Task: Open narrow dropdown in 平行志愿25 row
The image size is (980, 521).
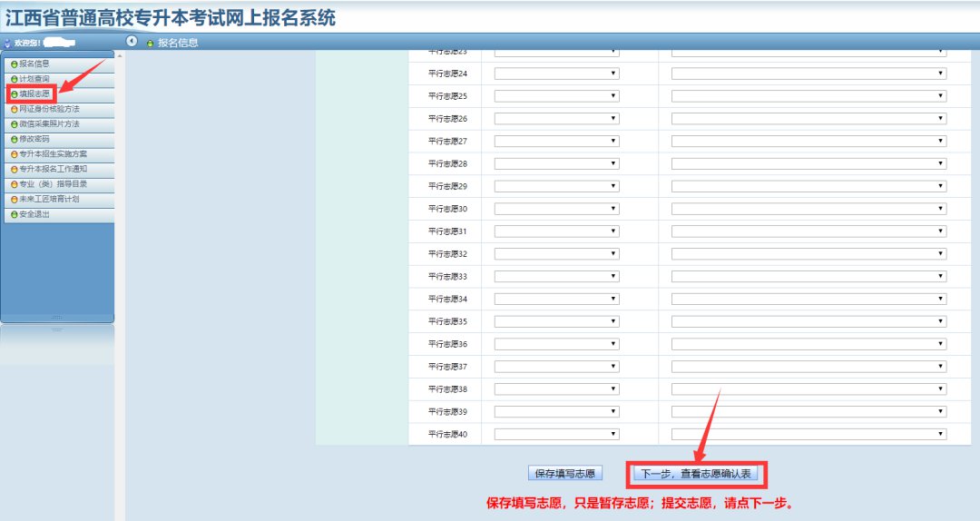Action: pos(556,95)
